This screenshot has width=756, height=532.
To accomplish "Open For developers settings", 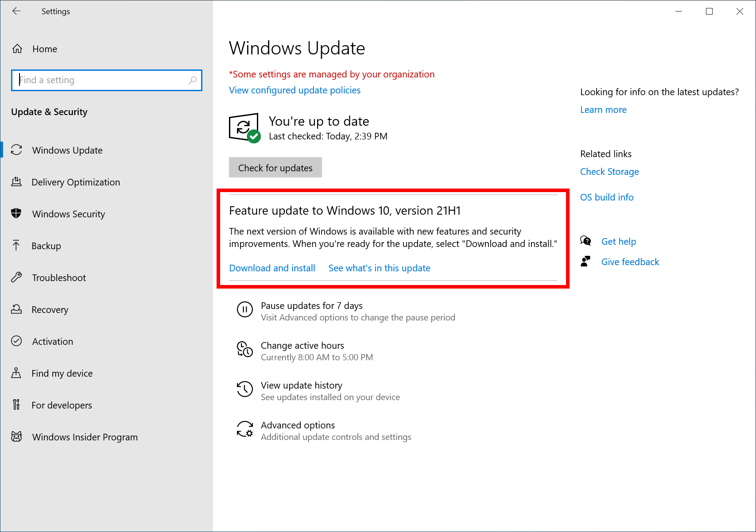I will click(x=62, y=405).
